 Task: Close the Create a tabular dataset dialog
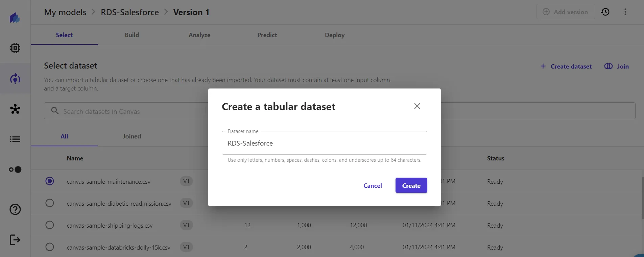417,106
